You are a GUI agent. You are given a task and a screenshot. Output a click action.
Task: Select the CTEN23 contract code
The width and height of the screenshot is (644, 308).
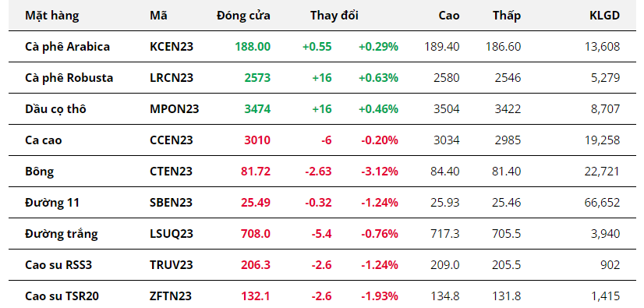pos(171,172)
